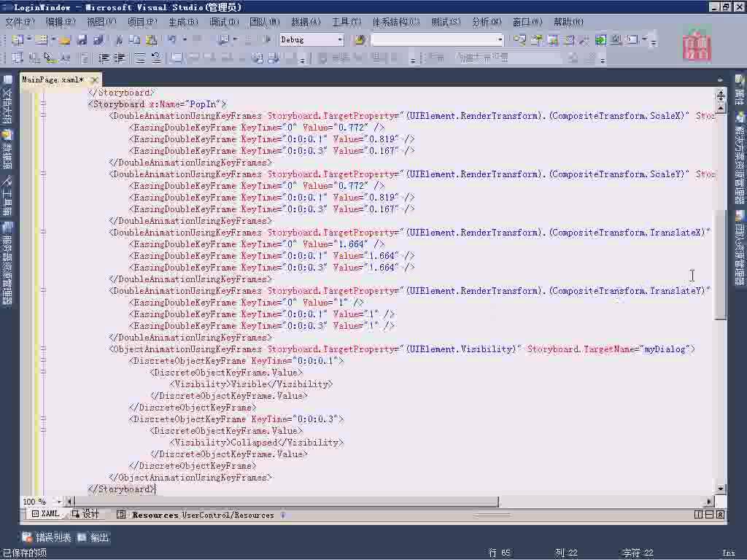Switch to the 设计 (Design) view tab

pyautogui.click(x=85, y=514)
